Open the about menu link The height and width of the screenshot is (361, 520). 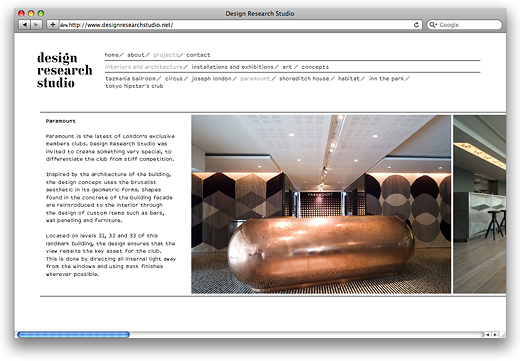(136, 55)
